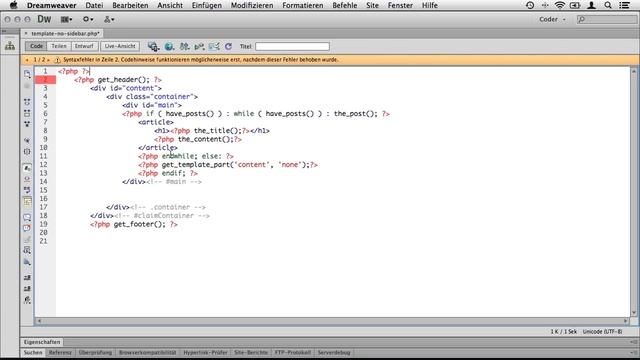Screen dimensions: 640x360
Task: Toggle Word Wrap in the coding toolbar
Action: [x=27, y=190]
